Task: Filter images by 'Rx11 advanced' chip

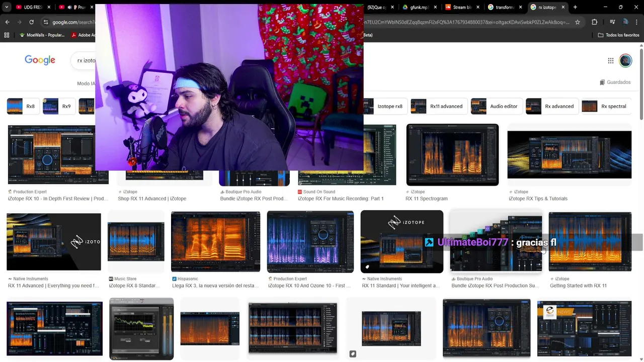Action: [439, 107]
